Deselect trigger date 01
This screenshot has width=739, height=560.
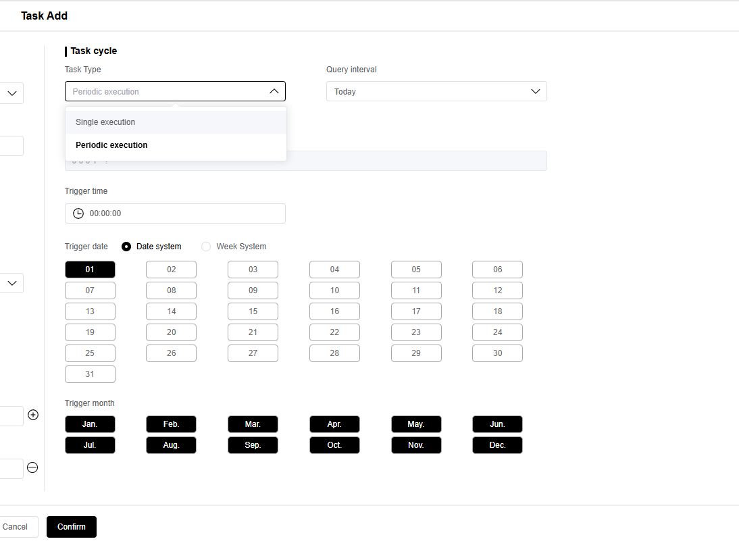[x=90, y=270]
